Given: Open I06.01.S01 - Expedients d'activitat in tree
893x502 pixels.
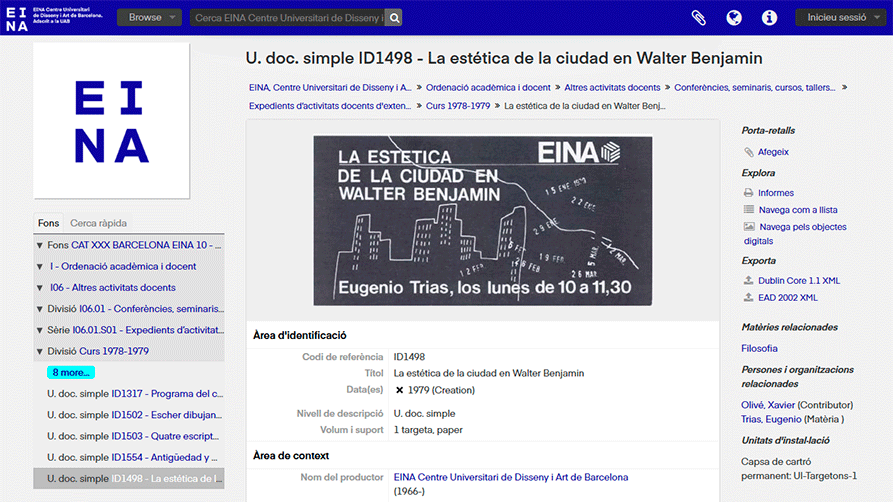Looking at the screenshot, I should coord(148,330).
